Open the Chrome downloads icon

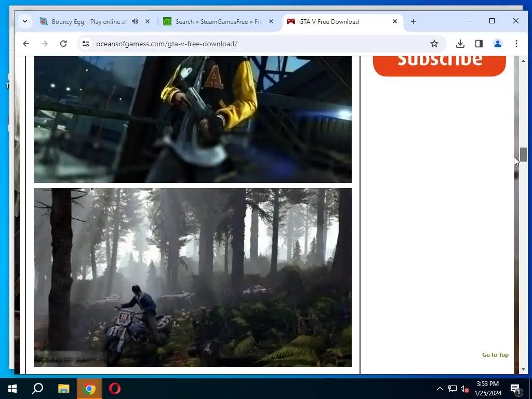point(460,44)
